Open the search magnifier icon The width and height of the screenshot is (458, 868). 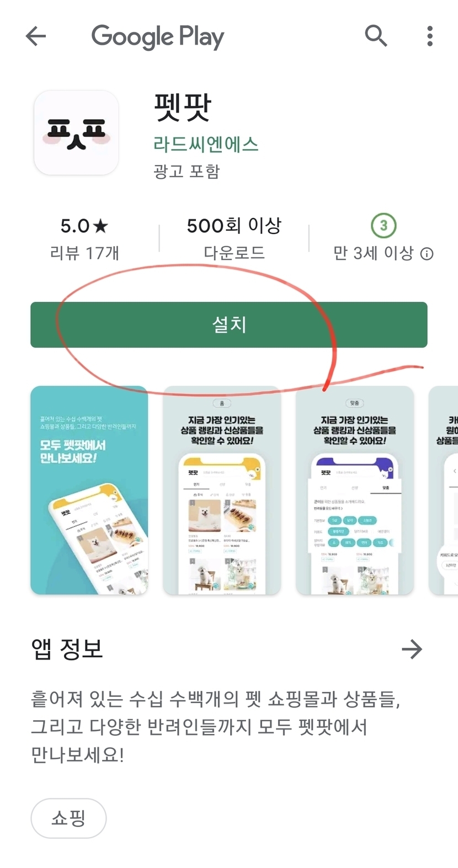pos(376,36)
